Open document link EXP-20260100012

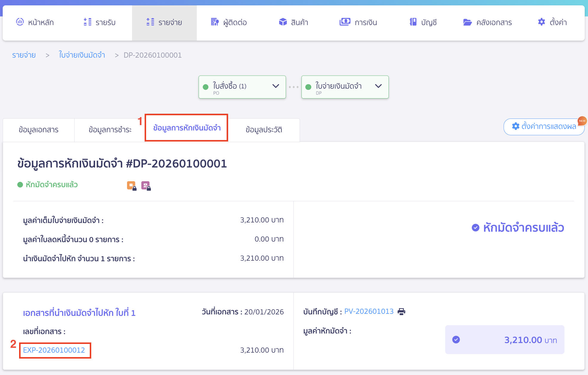(x=54, y=350)
